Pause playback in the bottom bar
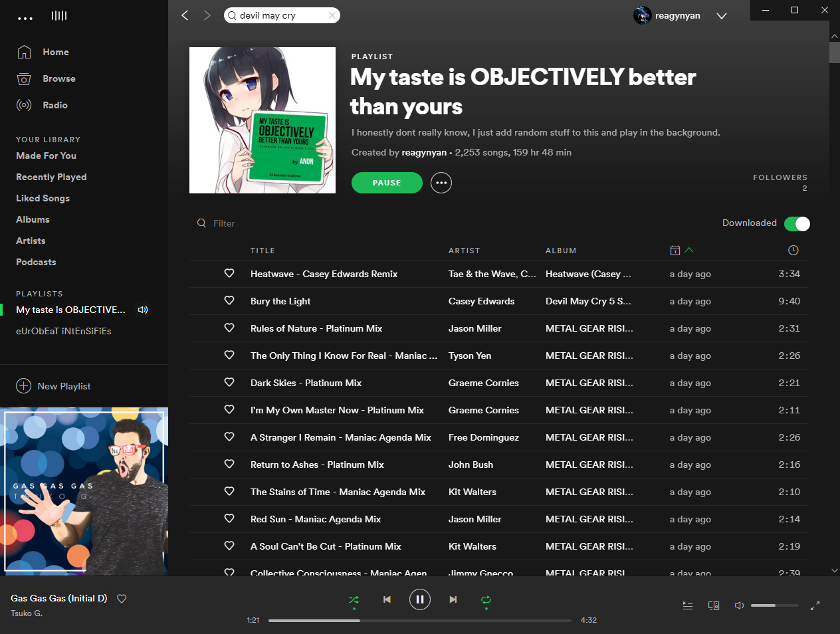Screen dimensions: 840x634 420,599
